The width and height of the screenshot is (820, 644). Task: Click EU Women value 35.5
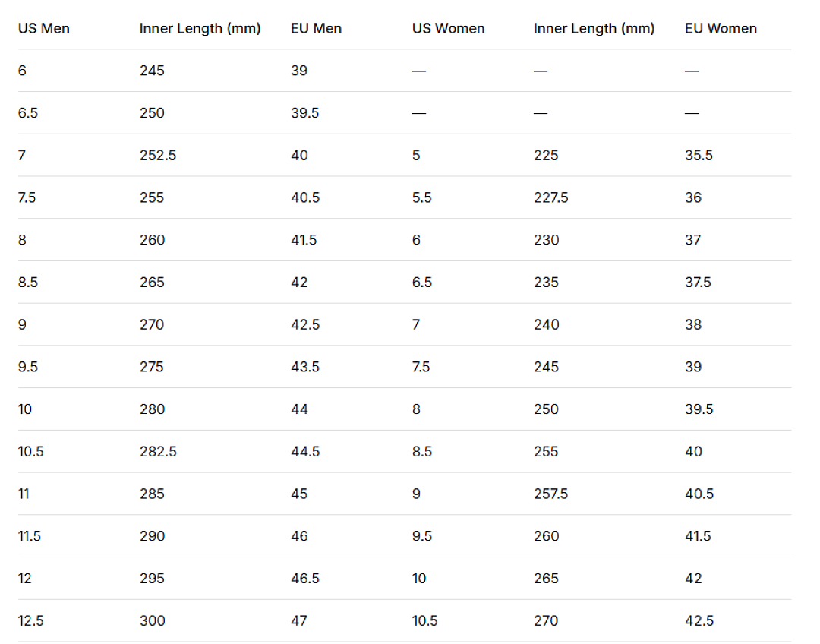(x=699, y=156)
